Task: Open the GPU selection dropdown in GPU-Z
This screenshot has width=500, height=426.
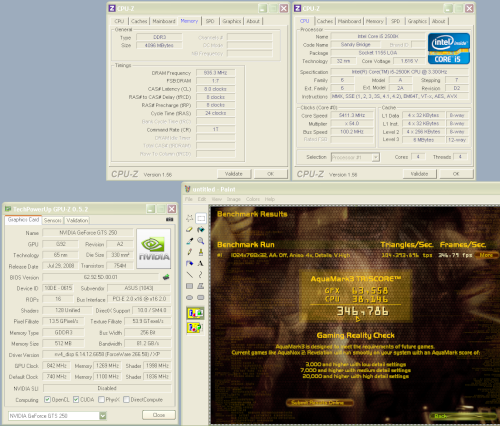Action: (x=103, y=416)
